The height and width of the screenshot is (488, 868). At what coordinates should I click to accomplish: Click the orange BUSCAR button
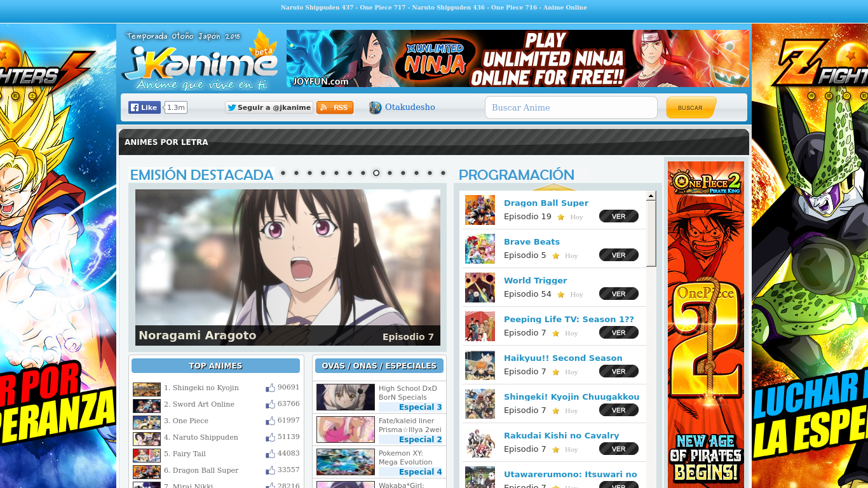pyautogui.click(x=691, y=107)
